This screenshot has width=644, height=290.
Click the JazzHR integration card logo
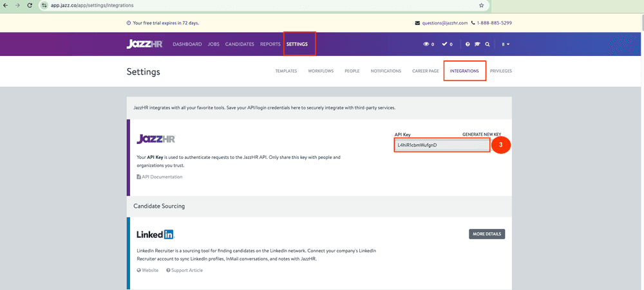pos(156,139)
